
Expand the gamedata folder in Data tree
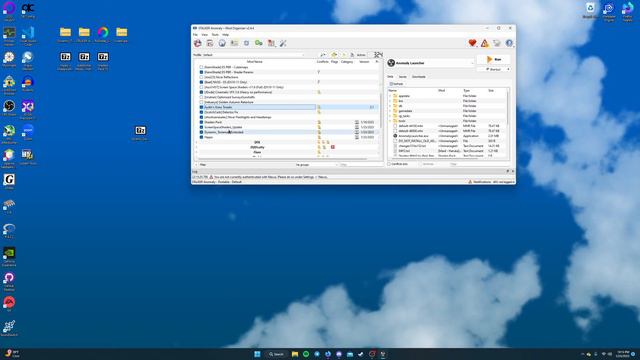point(390,111)
